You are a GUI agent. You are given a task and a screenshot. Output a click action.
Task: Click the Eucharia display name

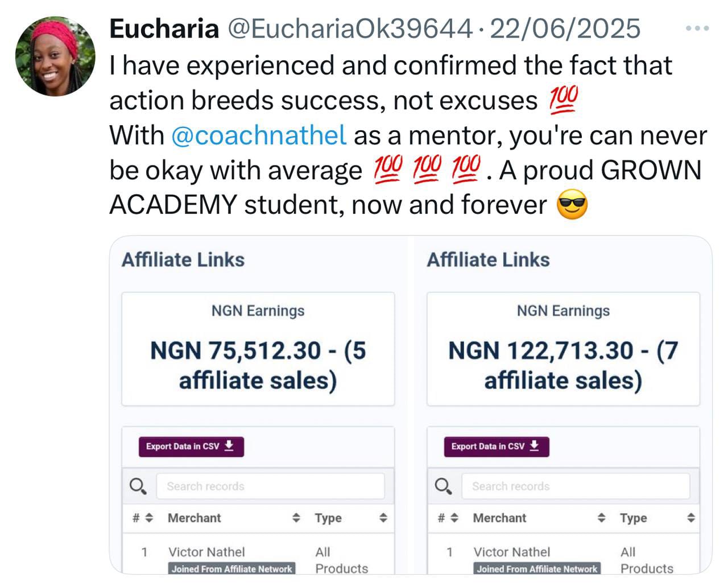pyautogui.click(x=164, y=28)
